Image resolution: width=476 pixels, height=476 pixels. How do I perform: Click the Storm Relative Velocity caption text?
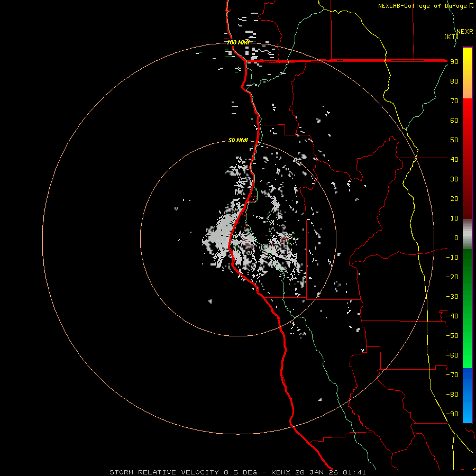(237, 472)
